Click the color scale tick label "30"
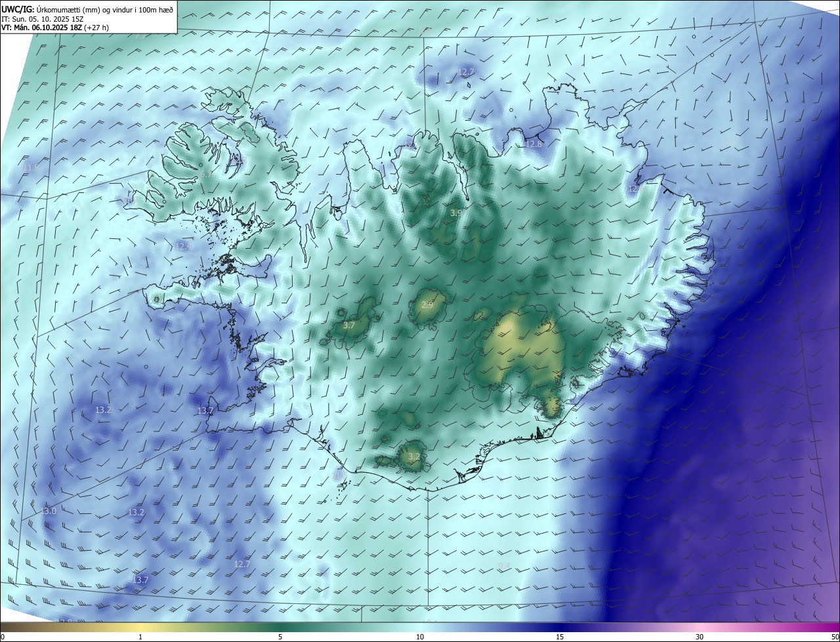 700,637
